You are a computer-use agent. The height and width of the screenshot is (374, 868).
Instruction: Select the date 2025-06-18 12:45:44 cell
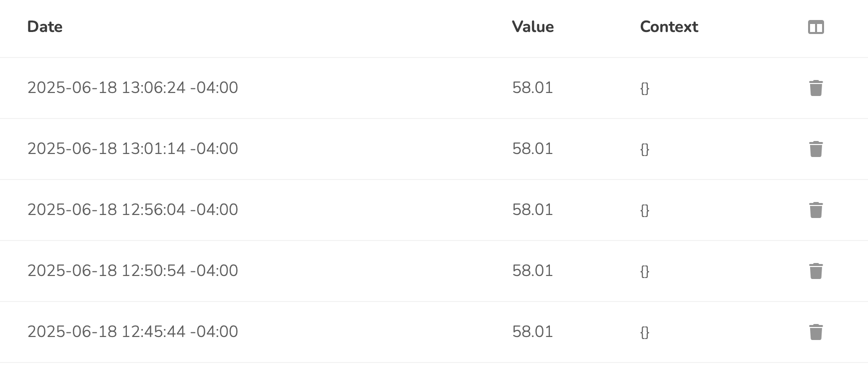pyautogui.click(x=133, y=331)
